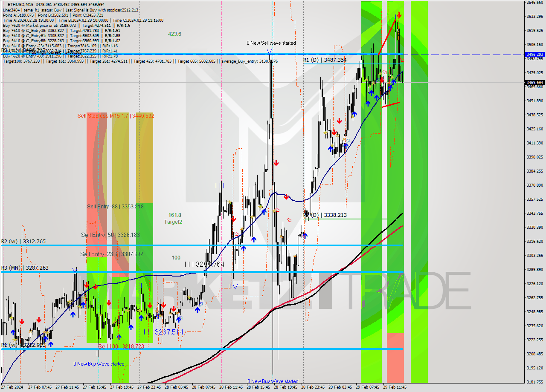Click the green '423.6' Fibonacci label
This screenshot has height=392, width=546.
click(174, 34)
